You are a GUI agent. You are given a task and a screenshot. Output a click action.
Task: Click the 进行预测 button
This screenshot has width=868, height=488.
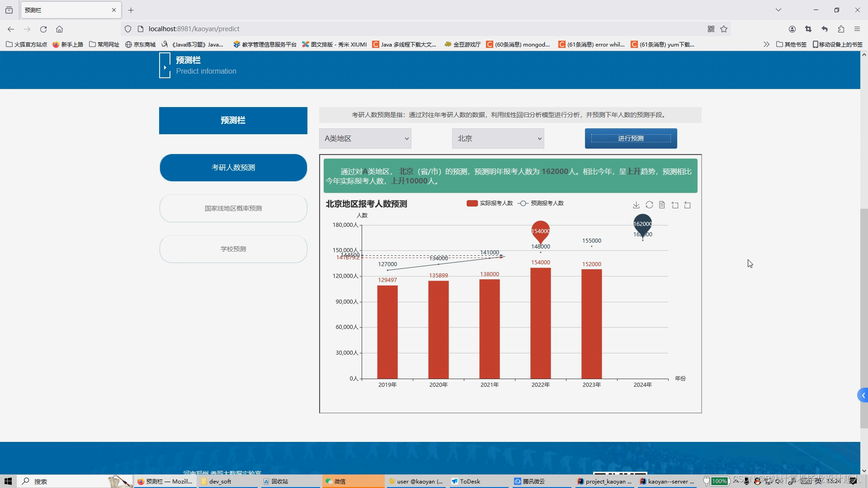[631, 138]
